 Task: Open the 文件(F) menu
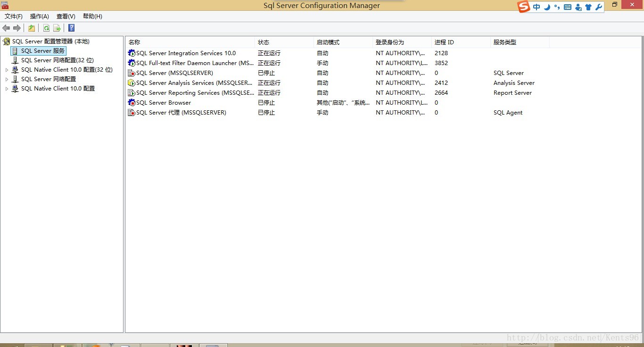(x=14, y=17)
